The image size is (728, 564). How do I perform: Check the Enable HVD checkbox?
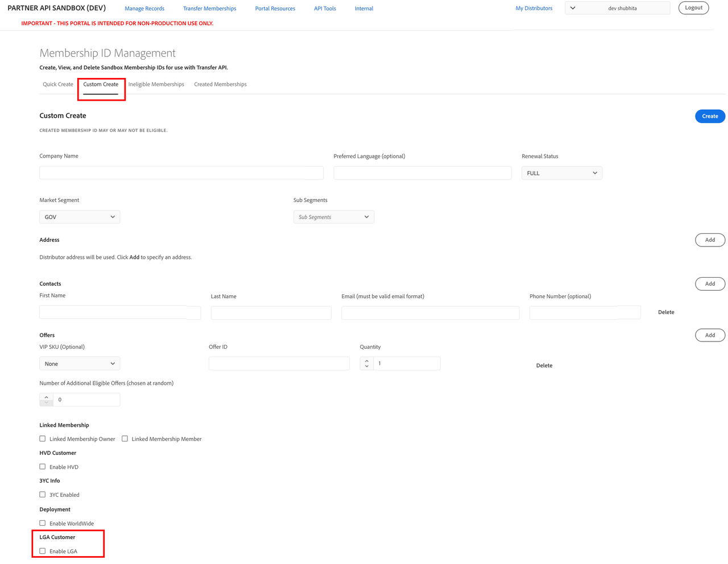(x=43, y=467)
